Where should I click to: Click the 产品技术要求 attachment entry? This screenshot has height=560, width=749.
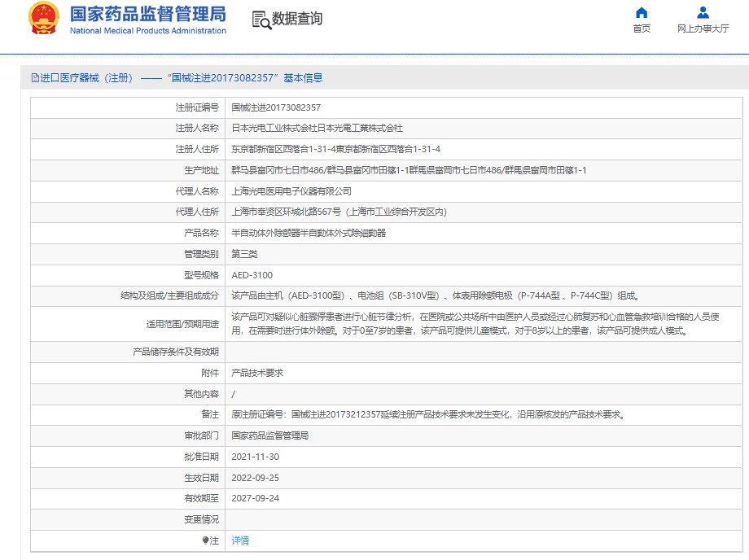(x=257, y=373)
